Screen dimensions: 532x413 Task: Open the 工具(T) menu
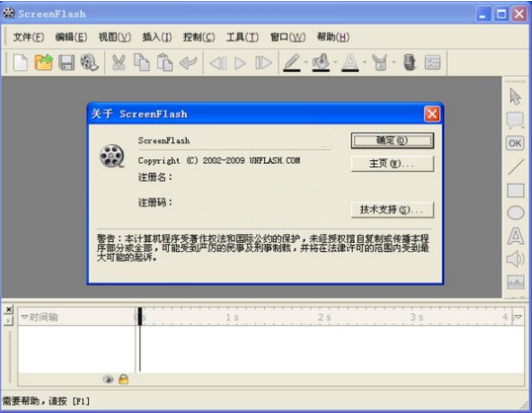tap(242, 37)
